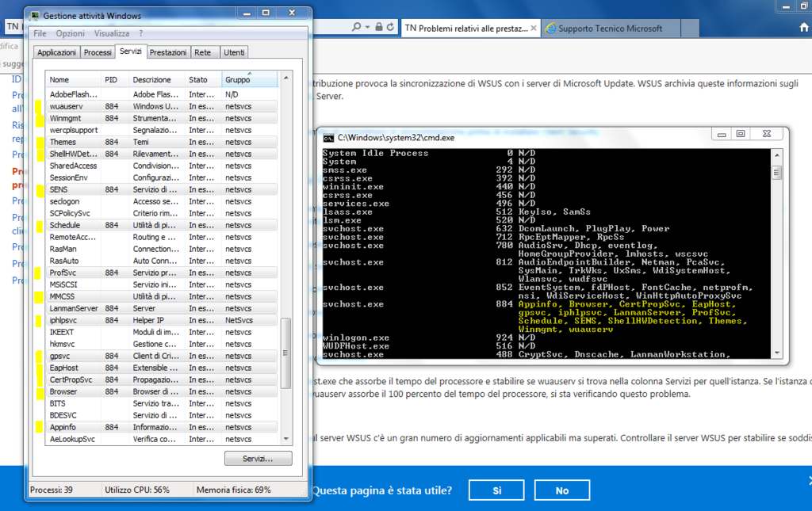
Task: Select the ProfSvc service row
Action: click(161, 273)
